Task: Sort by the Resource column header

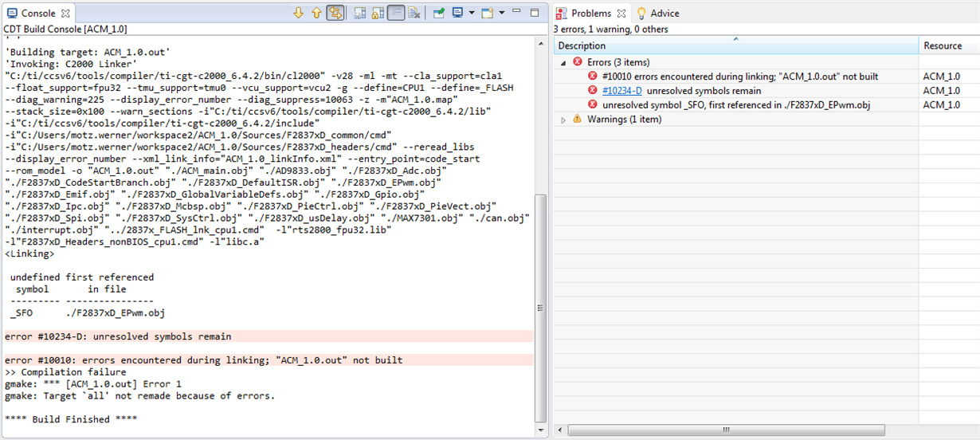Action: point(950,45)
